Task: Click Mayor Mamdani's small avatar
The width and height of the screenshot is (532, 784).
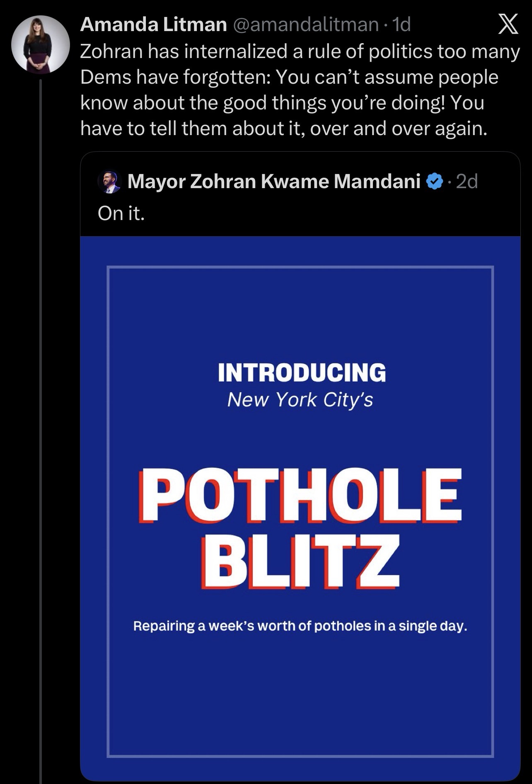Action: pos(109,181)
